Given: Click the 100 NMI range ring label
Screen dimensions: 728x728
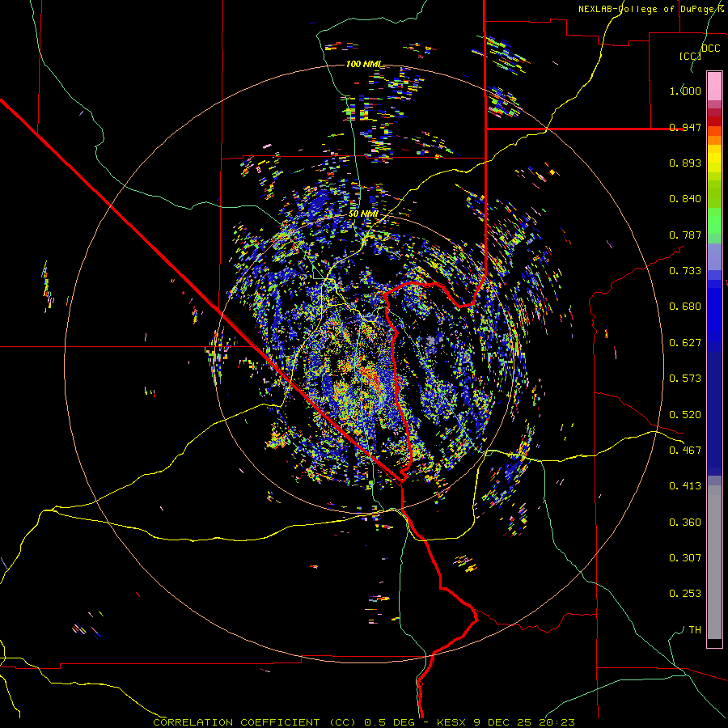Looking at the screenshot, I should point(363,64).
